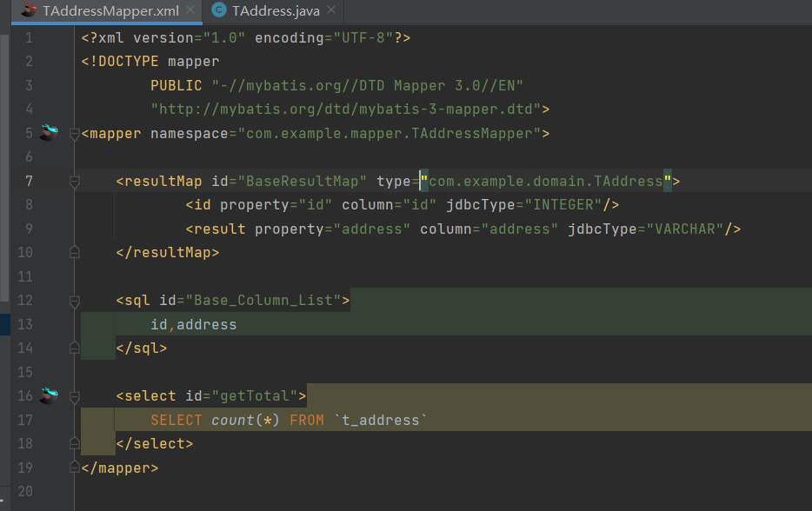Image resolution: width=812 pixels, height=511 pixels.
Task: Click line number 1 in gutter
Action: point(29,37)
